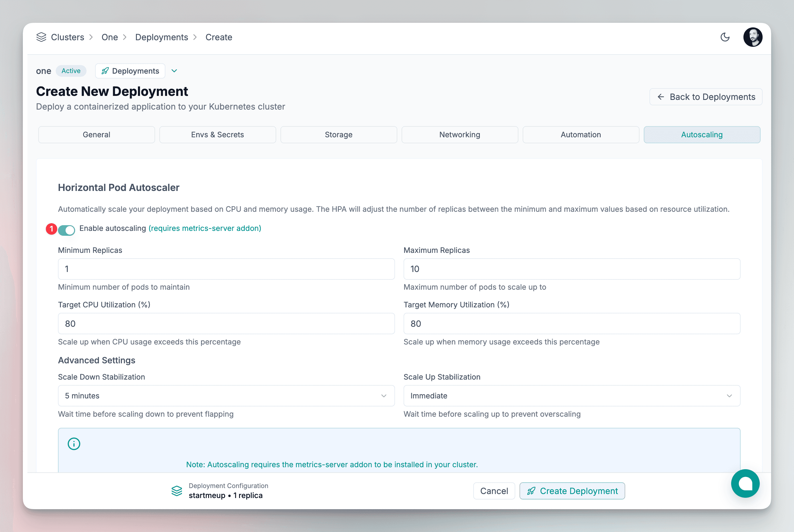Click the Create Deployment button
Image resolution: width=794 pixels, height=532 pixels.
pyautogui.click(x=572, y=491)
